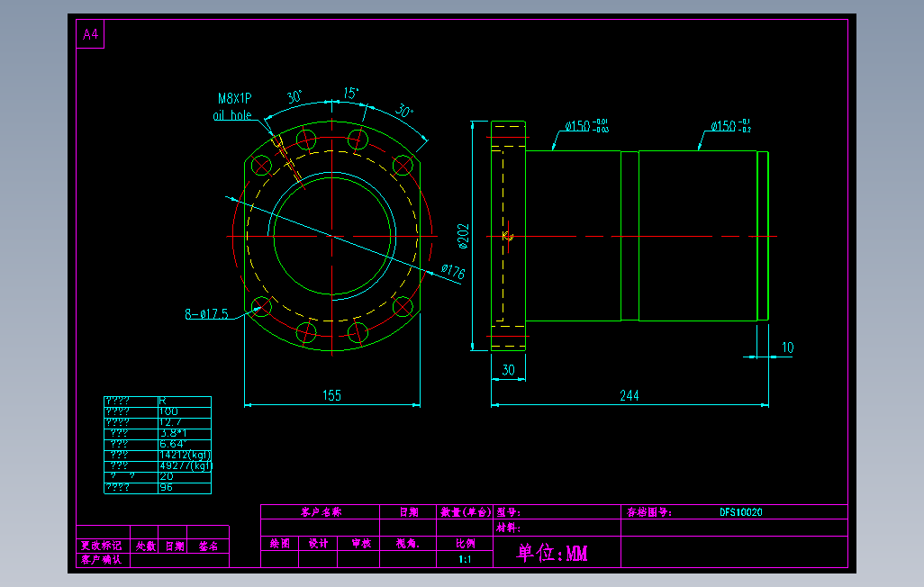Select the 8-ø17.5 hole callout
This screenshot has width=924, height=587.
click(x=207, y=314)
